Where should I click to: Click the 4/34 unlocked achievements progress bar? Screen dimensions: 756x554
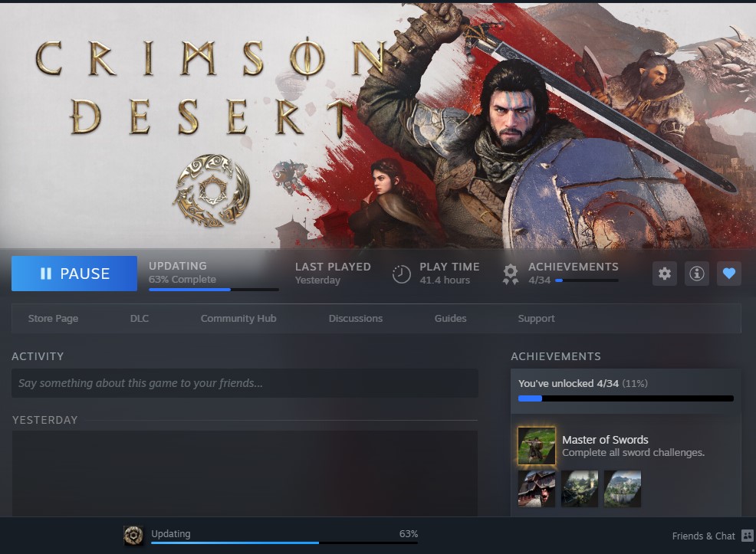[626, 398]
